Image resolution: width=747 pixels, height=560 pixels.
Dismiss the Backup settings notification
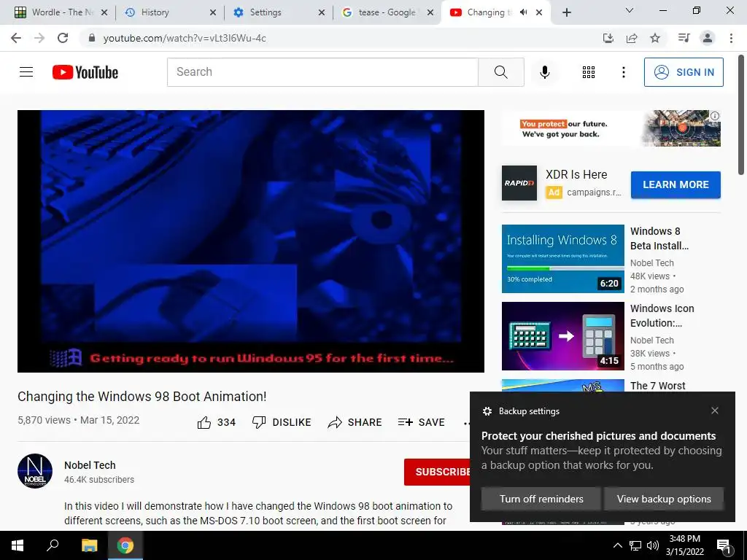tap(715, 411)
